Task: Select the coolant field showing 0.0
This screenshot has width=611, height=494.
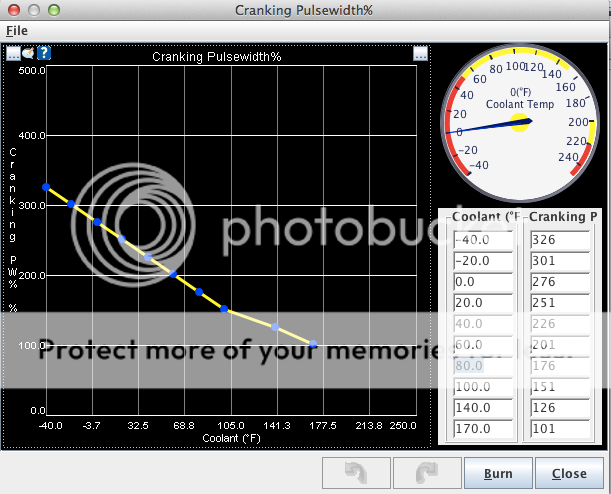Action: (x=483, y=282)
